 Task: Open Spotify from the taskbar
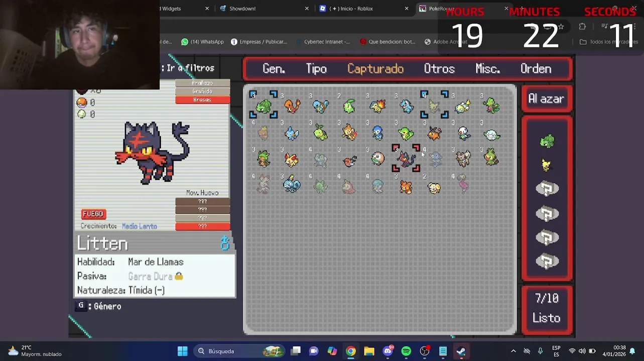pyautogui.click(x=406, y=351)
